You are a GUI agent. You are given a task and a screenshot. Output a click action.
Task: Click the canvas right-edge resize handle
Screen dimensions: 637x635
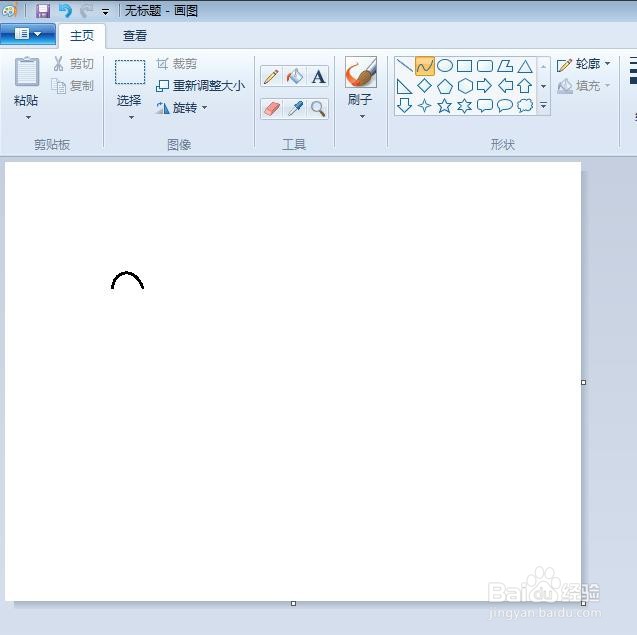pyautogui.click(x=584, y=382)
